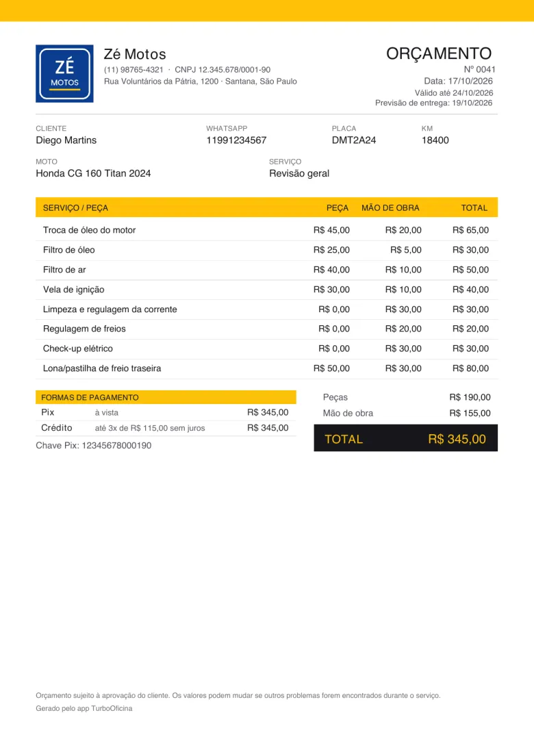534x756 pixels.
Task: Click quote number Nº 0041
Action: 479,69
